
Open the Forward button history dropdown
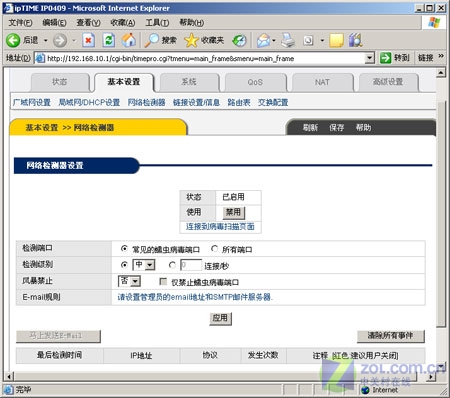[74, 41]
